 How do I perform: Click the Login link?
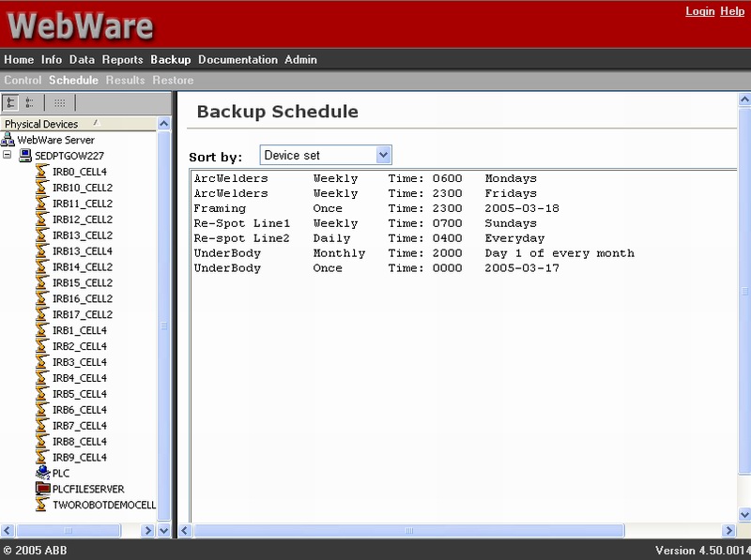click(x=699, y=11)
